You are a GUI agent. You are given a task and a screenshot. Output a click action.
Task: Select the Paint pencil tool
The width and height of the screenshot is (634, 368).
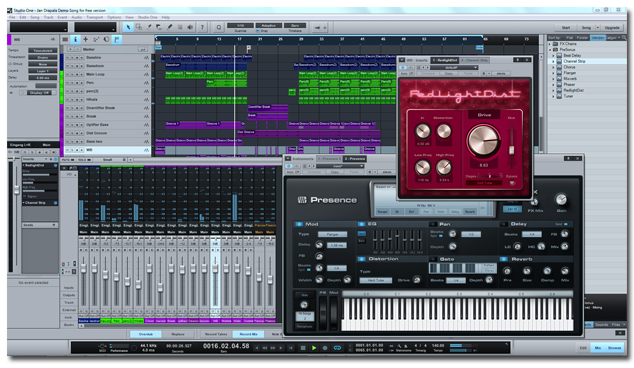pos(169,27)
